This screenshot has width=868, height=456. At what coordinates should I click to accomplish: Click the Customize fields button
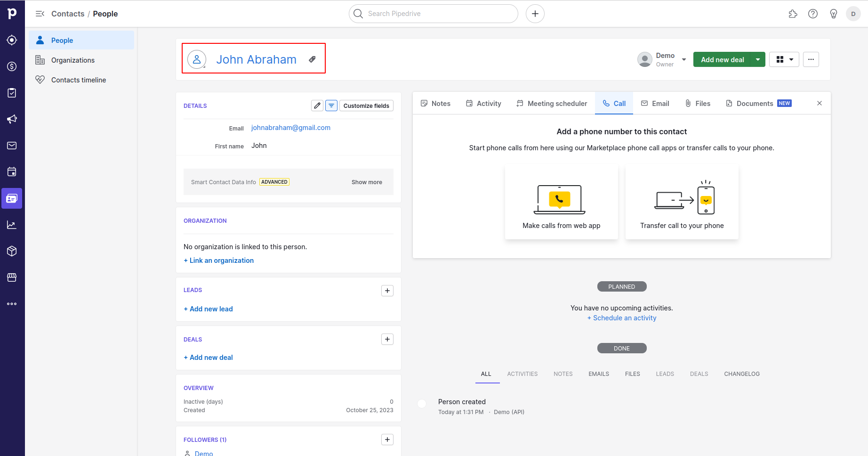coord(366,106)
